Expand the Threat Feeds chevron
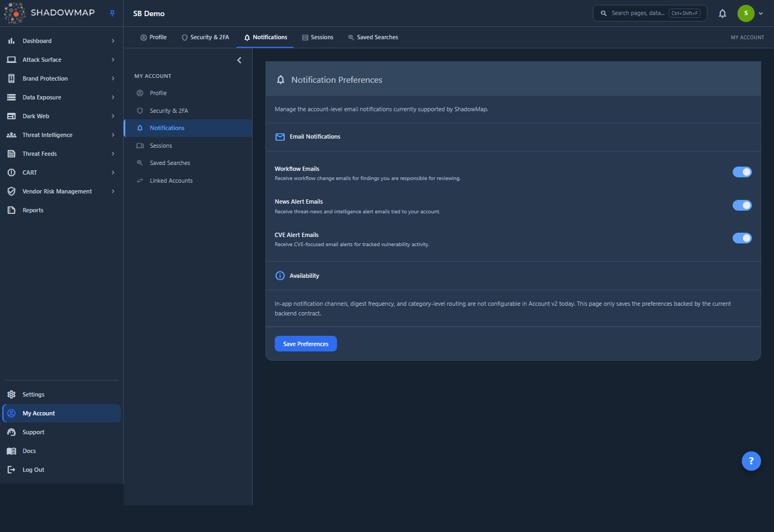Image resolution: width=774 pixels, height=532 pixels. pyautogui.click(x=113, y=154)
